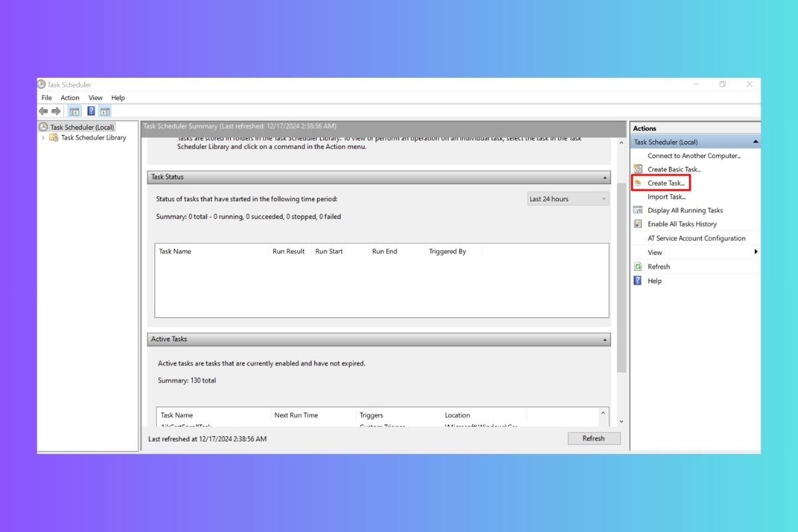Click the Actions pane title
The width and height of the screenshot is (798, 532).
(645, 128)
